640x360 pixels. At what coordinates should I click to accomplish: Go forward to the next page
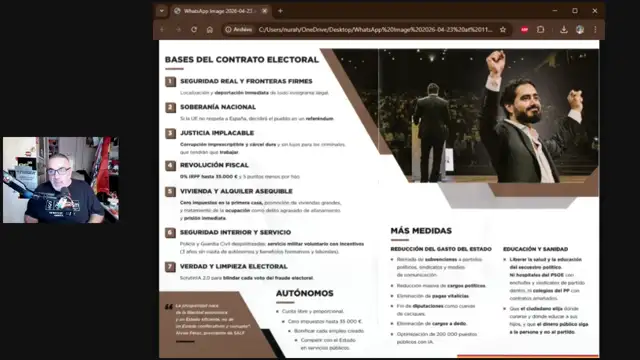(x=178, y=30)
